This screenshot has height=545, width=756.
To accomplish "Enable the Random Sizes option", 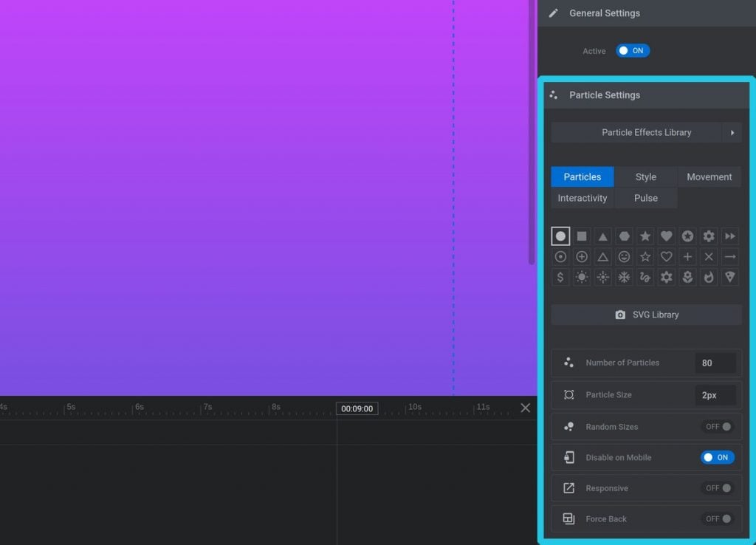I will (717, 426).
